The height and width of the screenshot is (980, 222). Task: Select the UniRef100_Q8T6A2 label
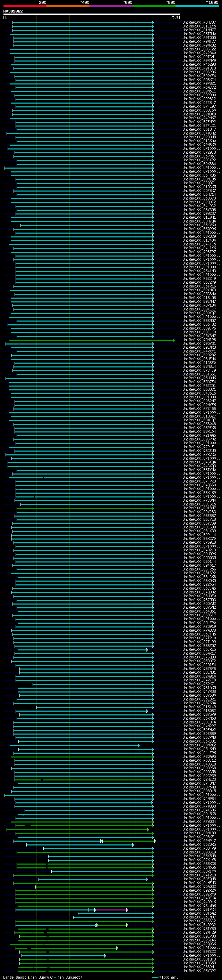(x=199, y=913)
